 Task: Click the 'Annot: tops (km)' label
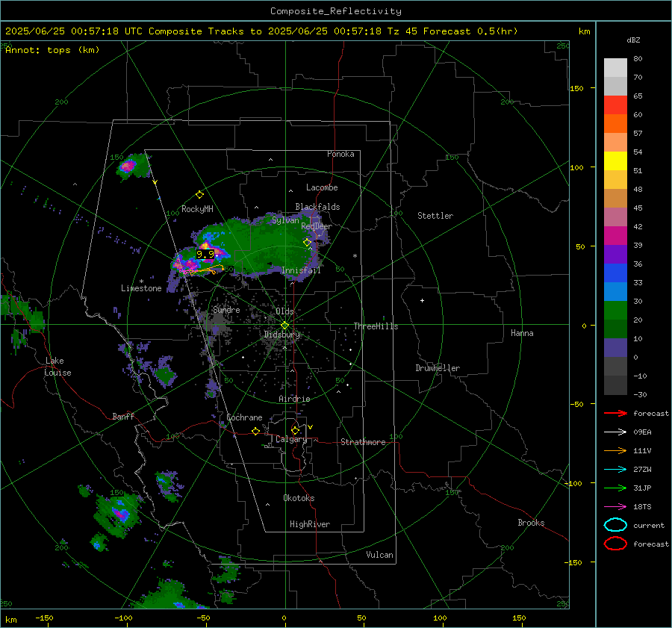[52, 50]
